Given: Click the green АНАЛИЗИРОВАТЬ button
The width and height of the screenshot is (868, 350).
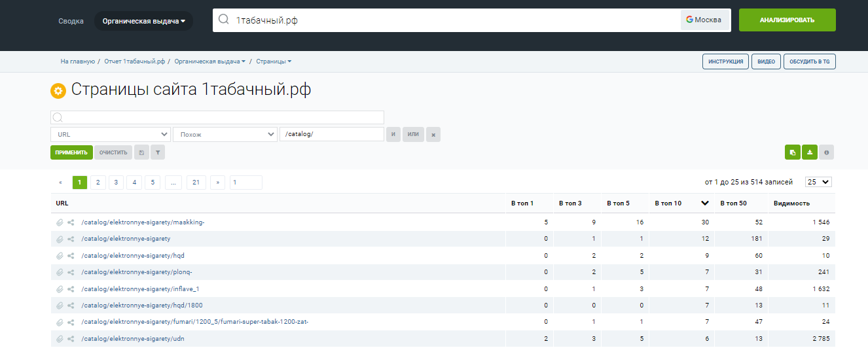Looking at the screenshot, I should 787,20.
